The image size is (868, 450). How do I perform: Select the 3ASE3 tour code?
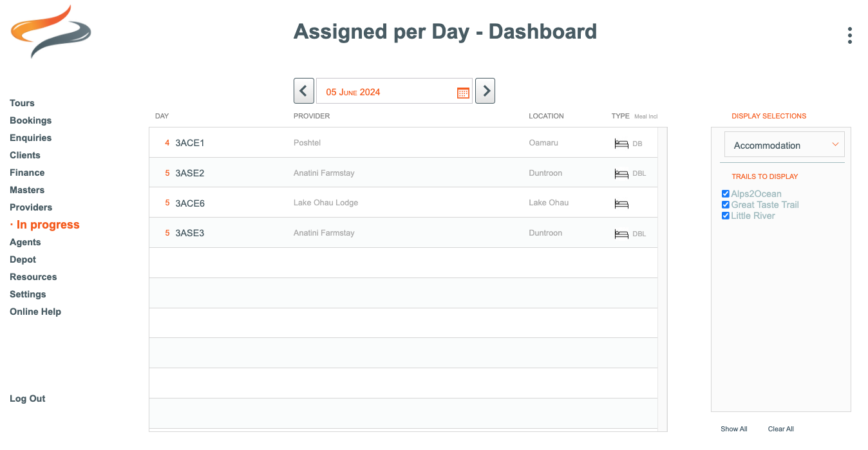tap(190, 233)
